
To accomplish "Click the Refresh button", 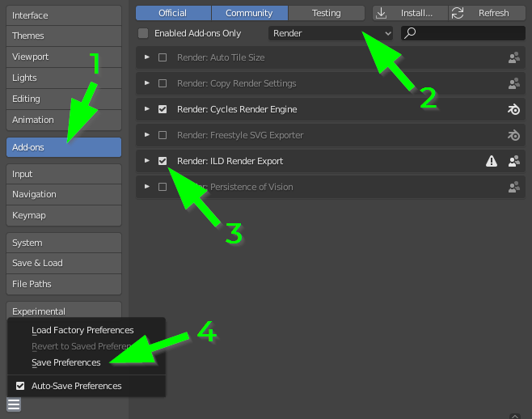I will pos(488,13).
